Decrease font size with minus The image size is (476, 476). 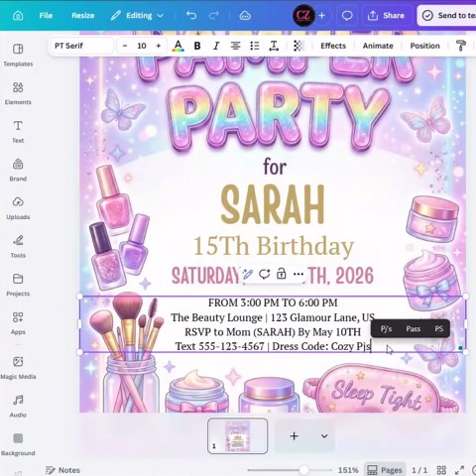click(125, 46)
